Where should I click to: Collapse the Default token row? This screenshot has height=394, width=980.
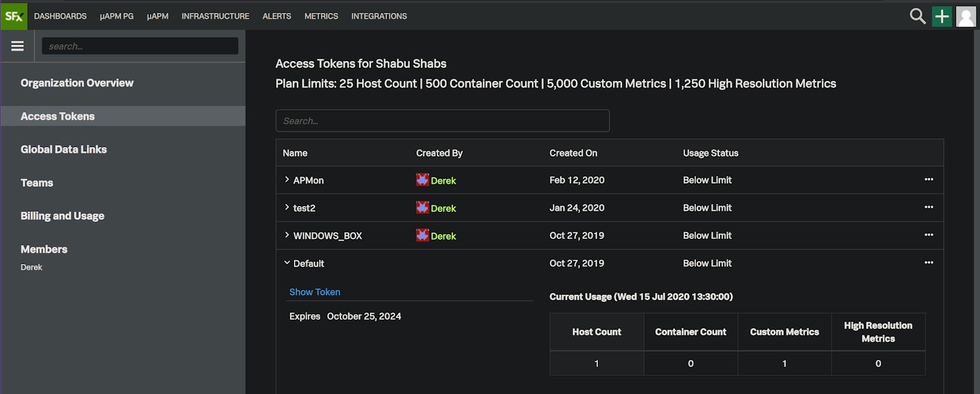coord(287,262)
